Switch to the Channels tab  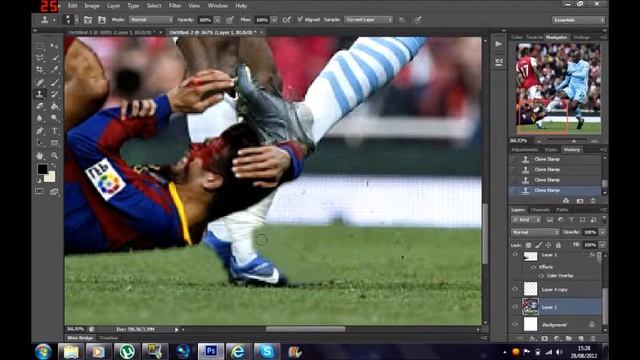click(x=540, y=210)
